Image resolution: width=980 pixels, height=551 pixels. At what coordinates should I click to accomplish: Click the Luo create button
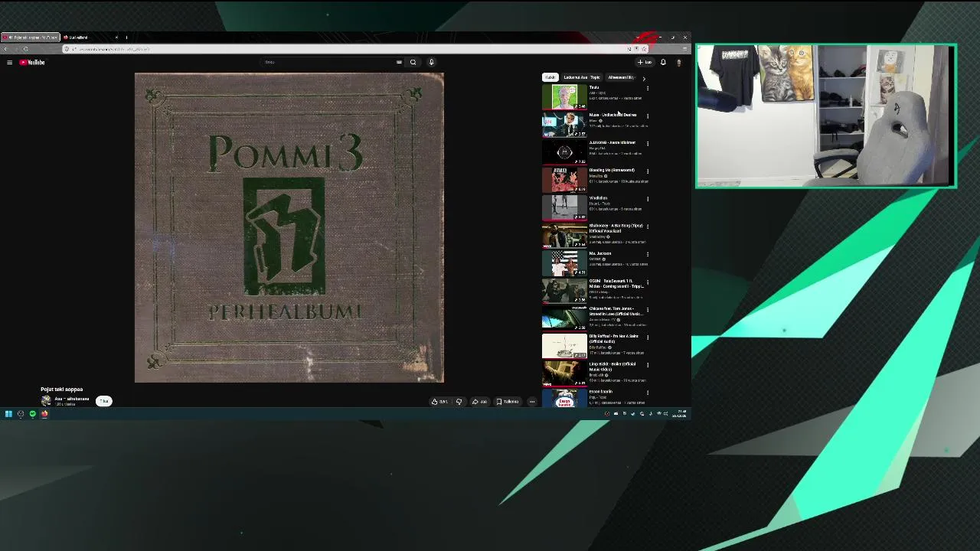pyautogui.click(x=645, y=62)
